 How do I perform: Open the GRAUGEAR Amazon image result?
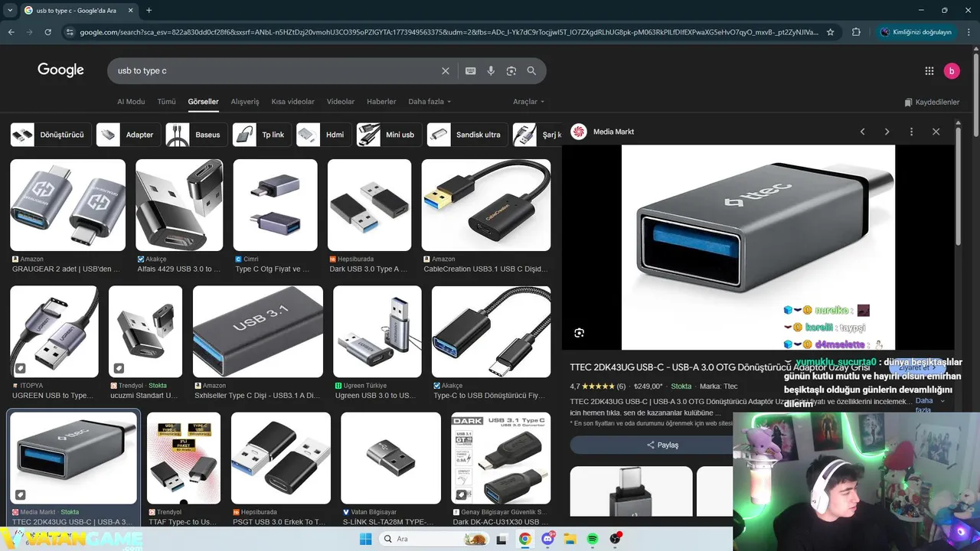pos(67,205)
